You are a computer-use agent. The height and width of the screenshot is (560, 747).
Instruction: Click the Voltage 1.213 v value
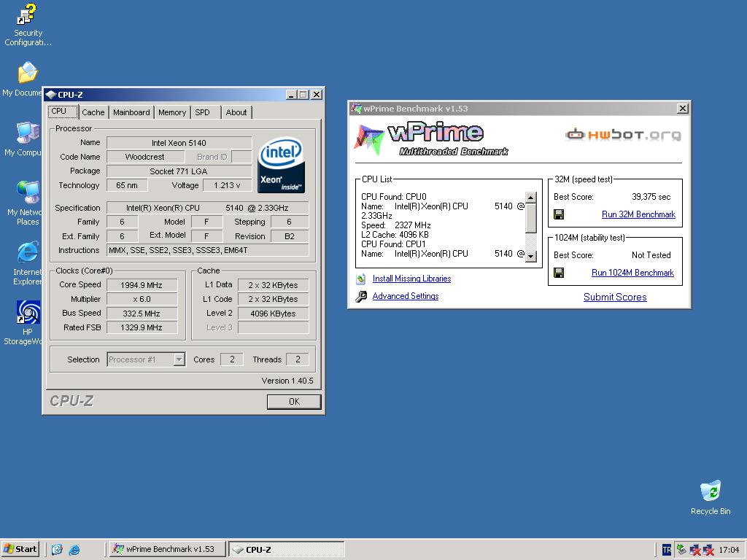[x=228, y=185]
